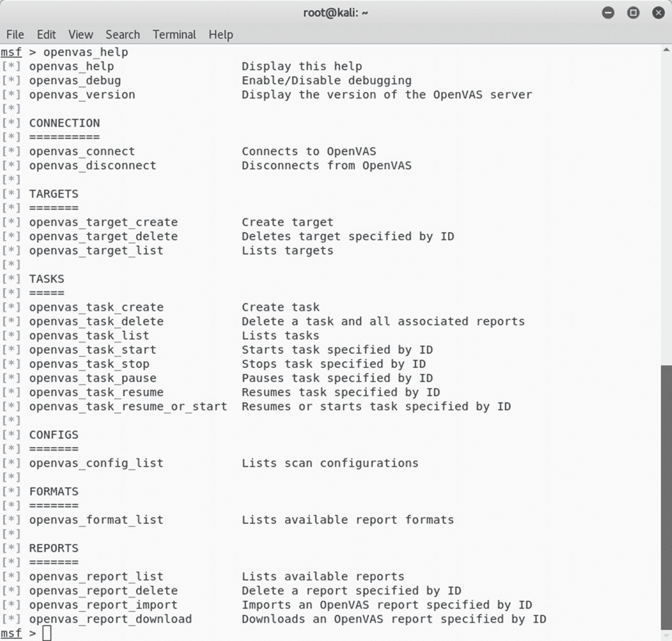Viewport: 672px width, 641px height.
Task: Click 'Lists available report formats' description
Action: pos(348,519)
